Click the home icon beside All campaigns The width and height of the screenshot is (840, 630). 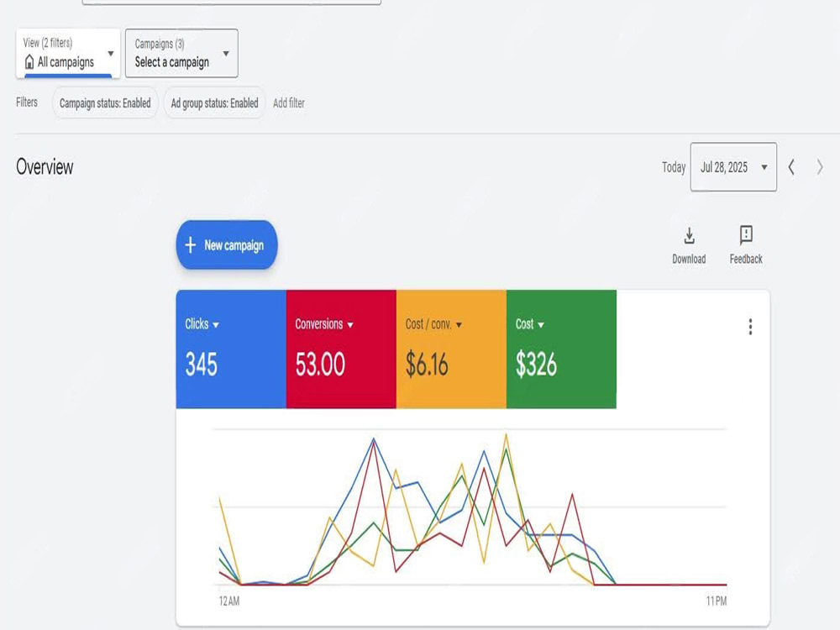click(x=29, y=62)
